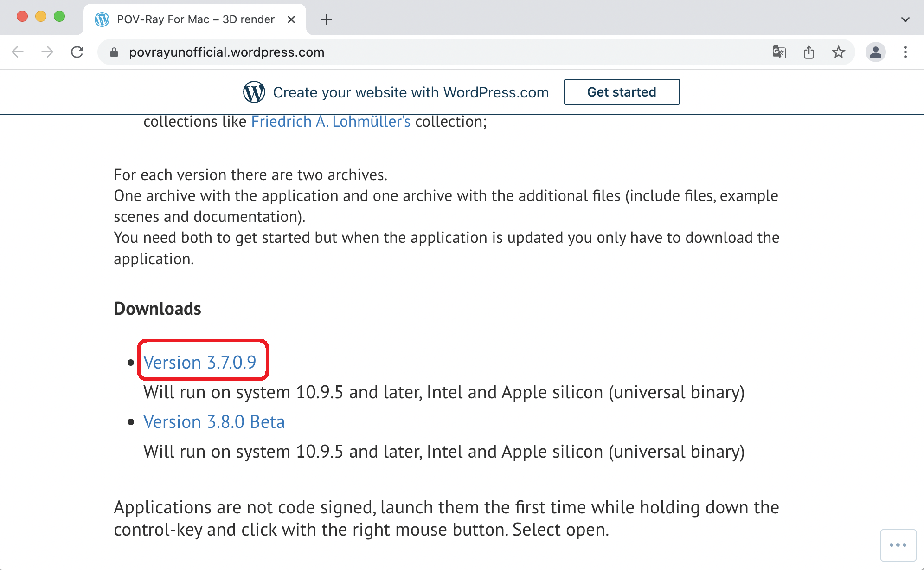Open a new tab with plus button
Screen dimensions: 924x570
tap(327, 19)
